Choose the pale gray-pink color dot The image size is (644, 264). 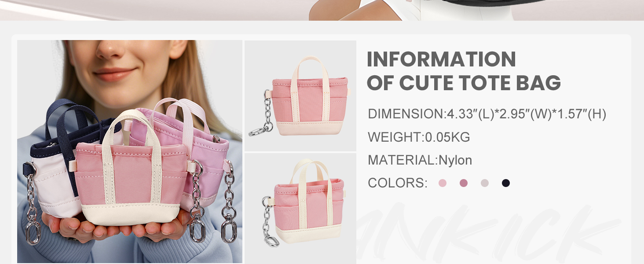click(x=485, y=183)
